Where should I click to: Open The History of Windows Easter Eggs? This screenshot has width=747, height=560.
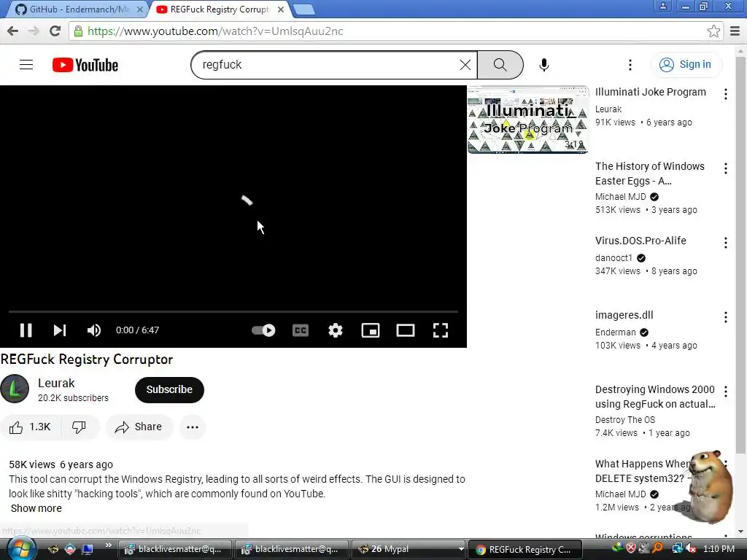pyautogui.click(x=650, y=174)
